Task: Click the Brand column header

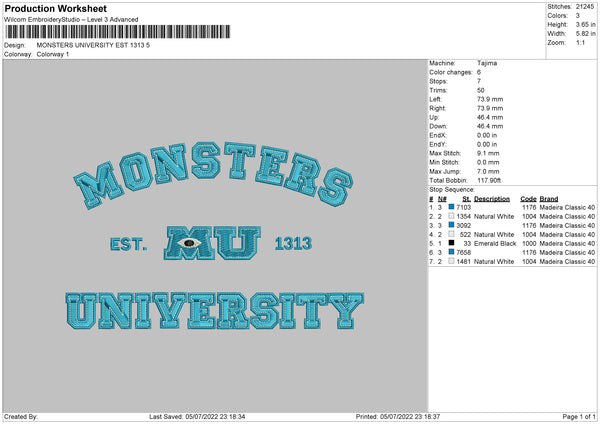Action: 549,199
